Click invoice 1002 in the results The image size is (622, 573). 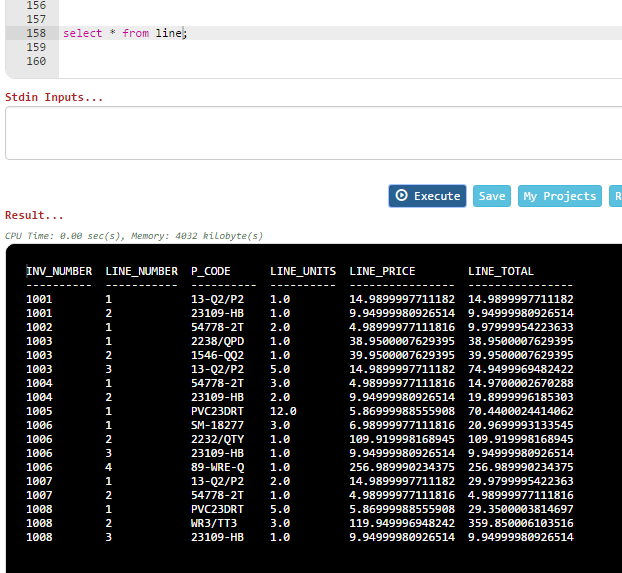click(x=39, y=327)
